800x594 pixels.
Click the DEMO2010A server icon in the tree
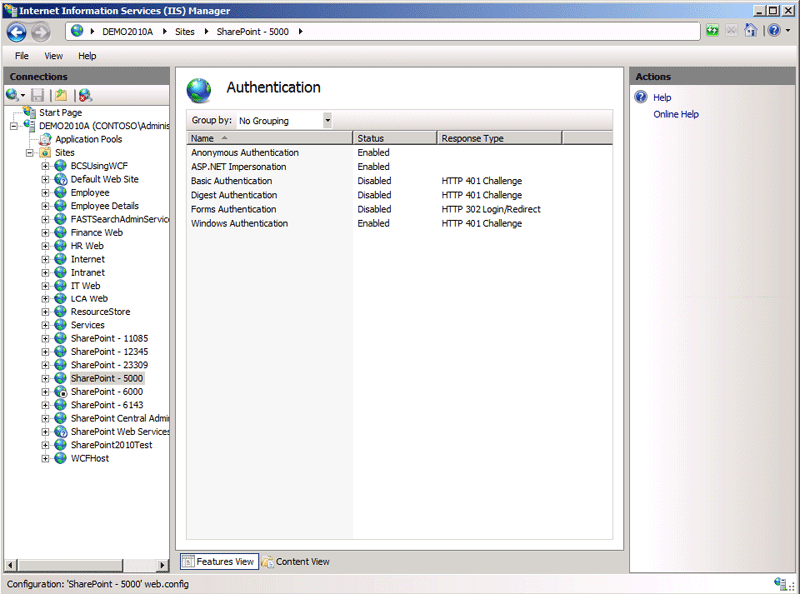click(29, 125)
